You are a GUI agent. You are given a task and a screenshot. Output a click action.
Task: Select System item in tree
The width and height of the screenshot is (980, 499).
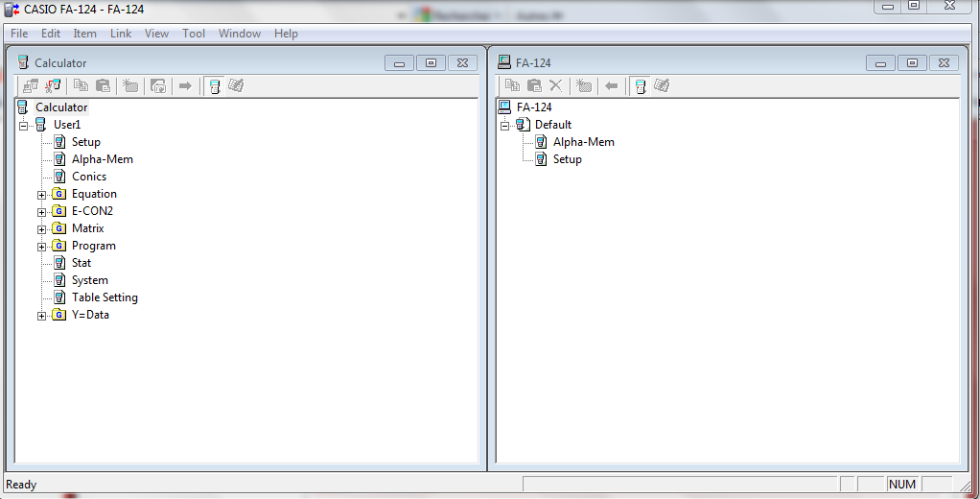(x=89, y=280)
